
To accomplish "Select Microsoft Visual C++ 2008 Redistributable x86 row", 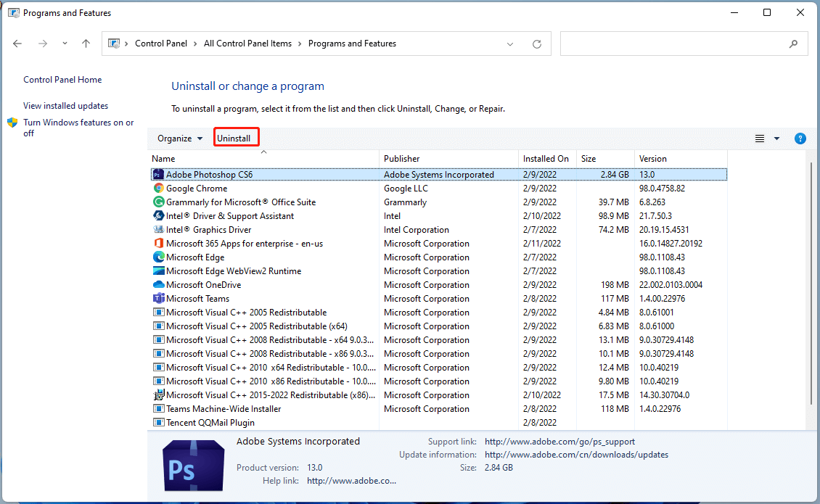I will (439, 353).
